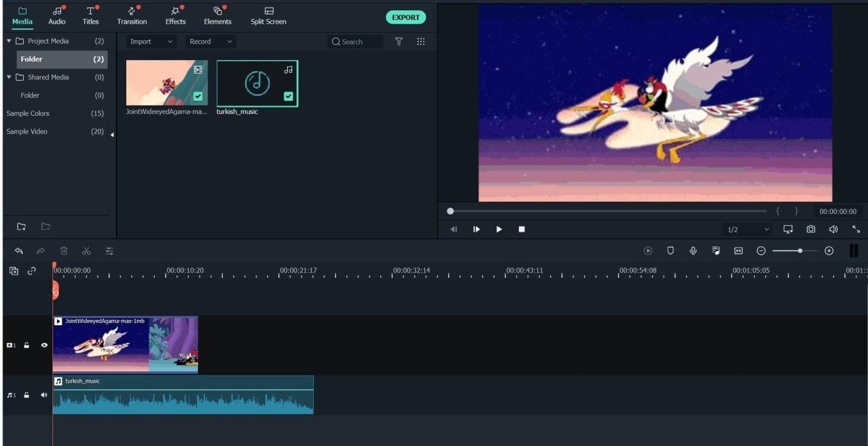Step back to previous frame
This screenshot has width=868, height=446.
(x=453, y=229)
